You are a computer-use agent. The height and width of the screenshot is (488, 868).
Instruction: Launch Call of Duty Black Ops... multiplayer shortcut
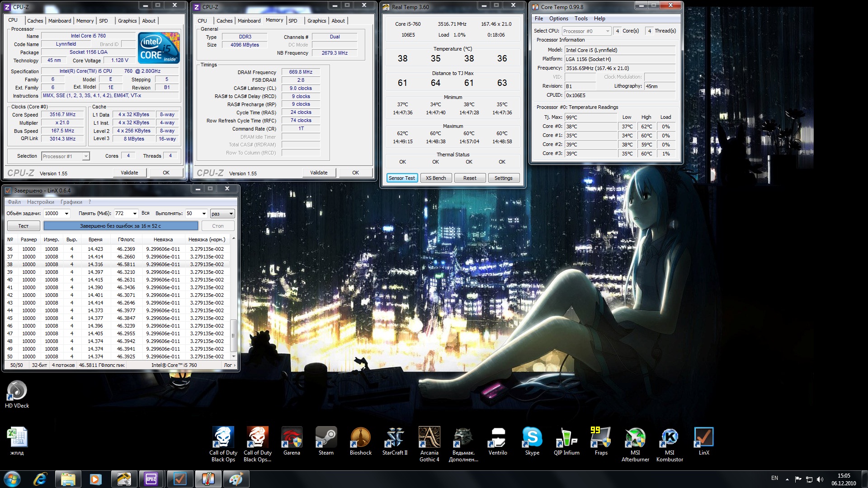[258, 444]
